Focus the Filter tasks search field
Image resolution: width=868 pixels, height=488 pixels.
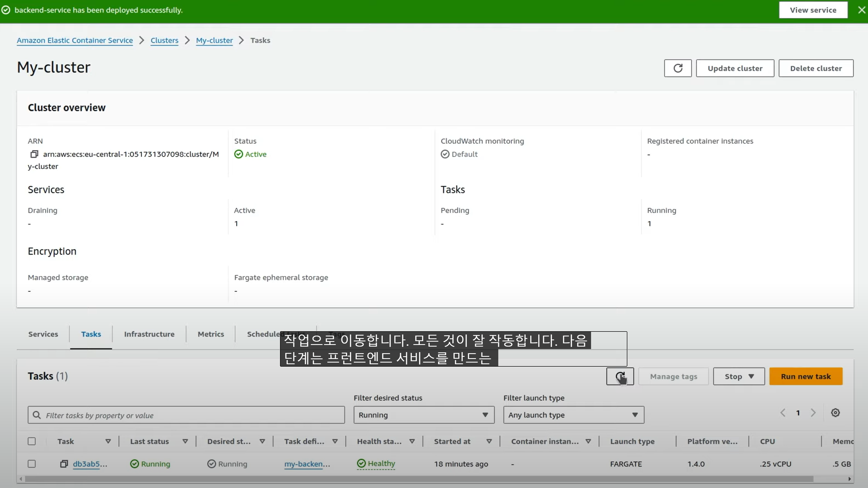click(x=186, y=415)
